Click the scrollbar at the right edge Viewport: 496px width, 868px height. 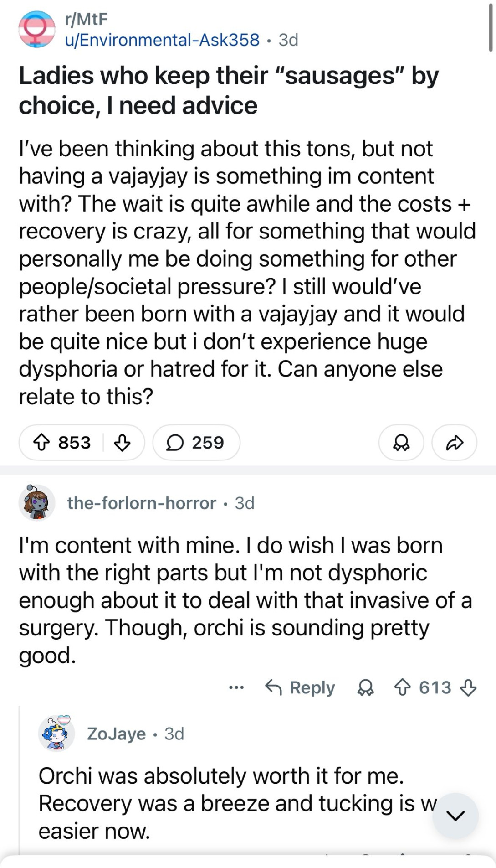491,27
